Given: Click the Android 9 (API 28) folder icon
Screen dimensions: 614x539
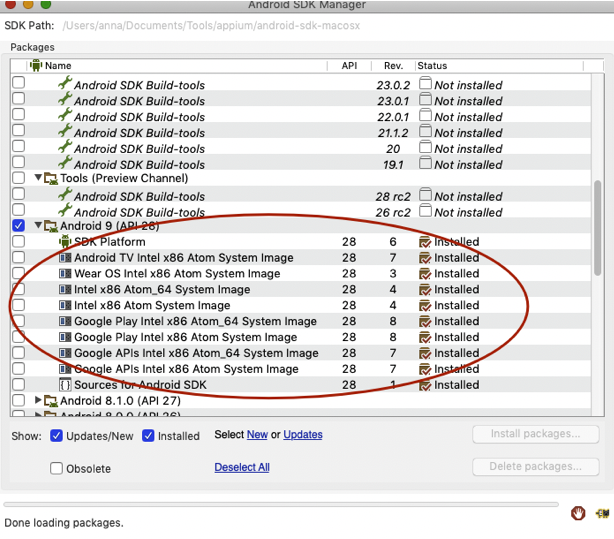Looking at the screenshot, I should coord(51,226).
